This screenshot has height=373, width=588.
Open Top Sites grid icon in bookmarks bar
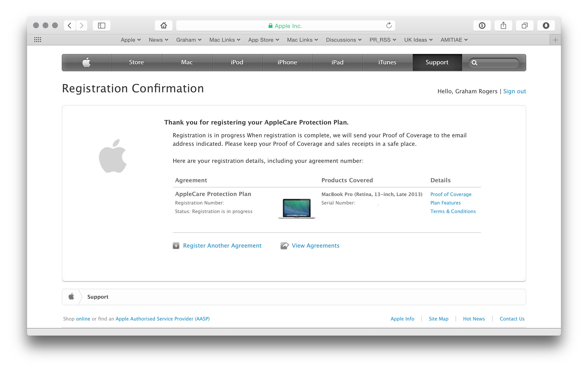pyautogui.click(x=38, y=40)
